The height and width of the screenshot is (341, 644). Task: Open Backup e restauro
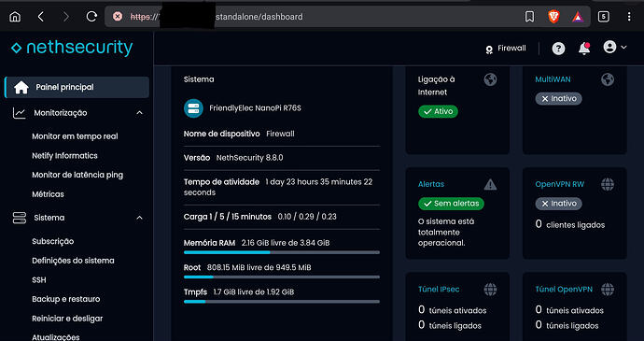pos(65,299)
